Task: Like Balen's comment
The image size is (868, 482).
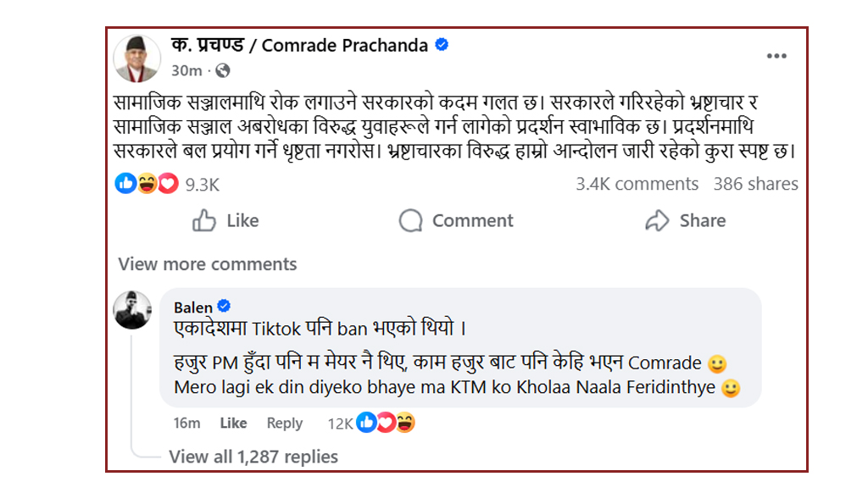Action: [x=233, y=423]
